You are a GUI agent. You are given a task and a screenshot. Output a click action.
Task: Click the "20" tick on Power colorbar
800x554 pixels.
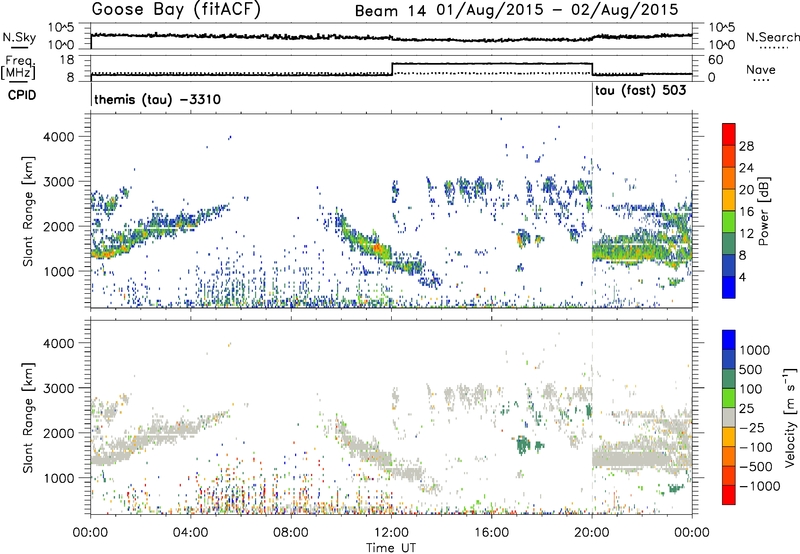(x=746, y=190)
